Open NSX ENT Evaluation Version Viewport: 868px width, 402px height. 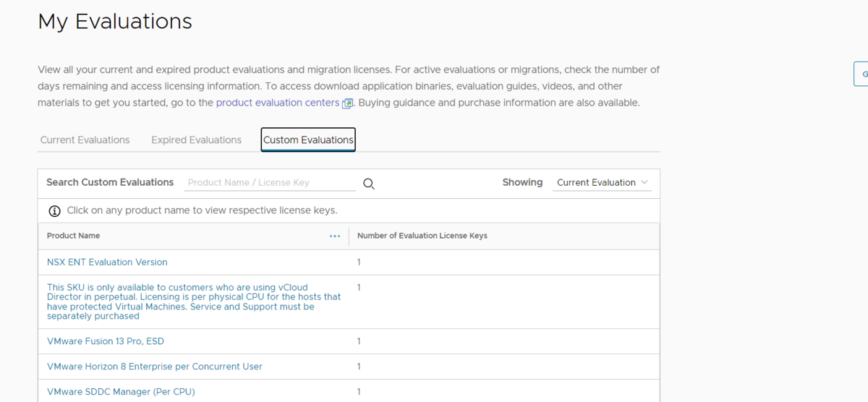(x=107, y=262)
